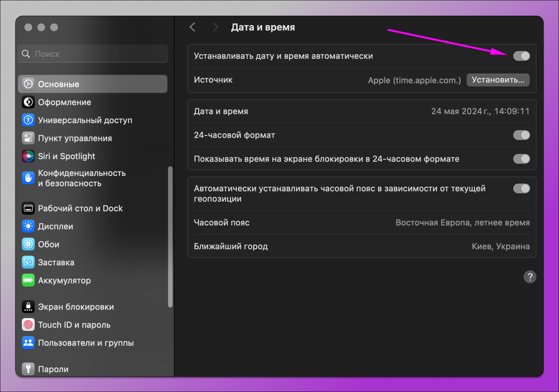
Task: Open Пункт управления via its sliders icon
Action: coord(28,138)
